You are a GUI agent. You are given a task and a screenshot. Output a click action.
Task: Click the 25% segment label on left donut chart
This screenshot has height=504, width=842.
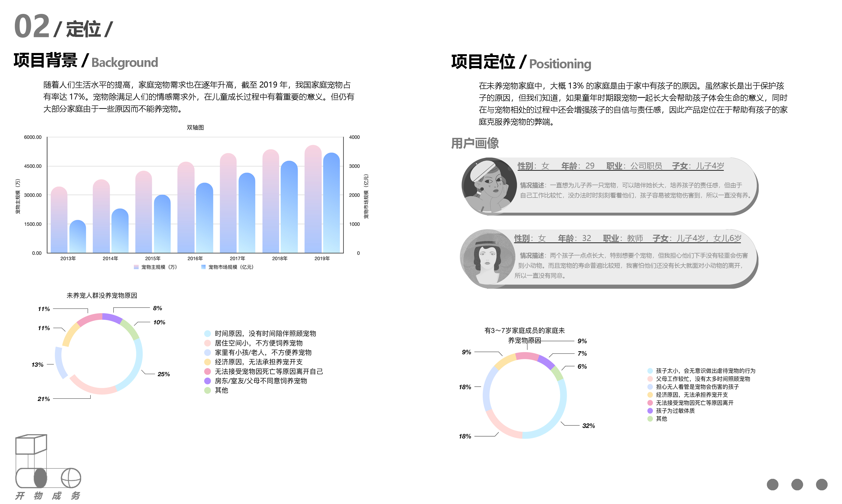(163, 374)
